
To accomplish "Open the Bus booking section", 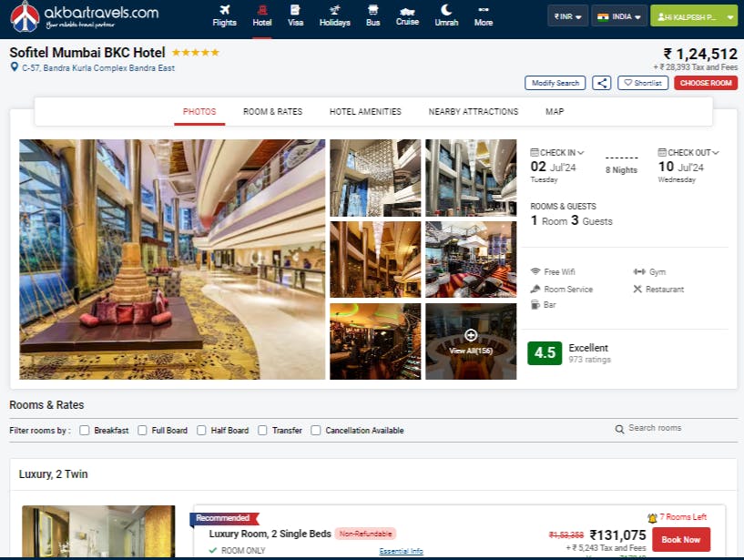I will [373, 15].
